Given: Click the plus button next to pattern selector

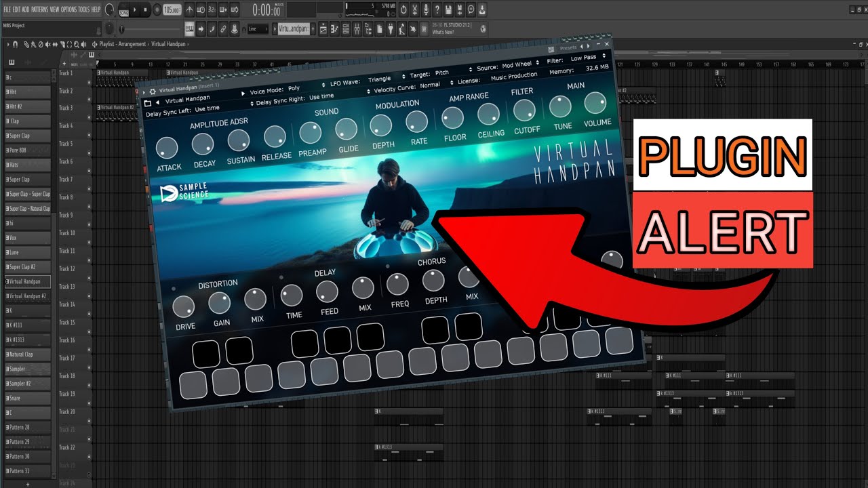Looking at the screenshot, I should pos(313,29).
